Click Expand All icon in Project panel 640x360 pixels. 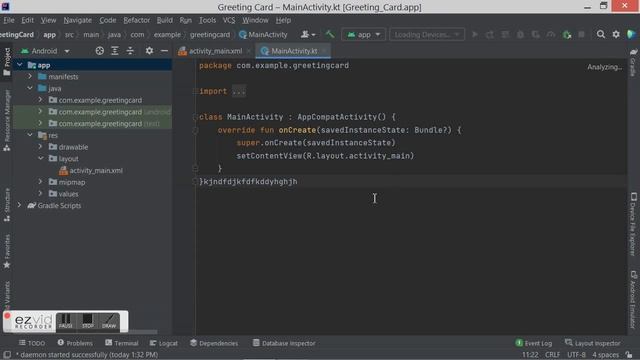pos(115,51)
